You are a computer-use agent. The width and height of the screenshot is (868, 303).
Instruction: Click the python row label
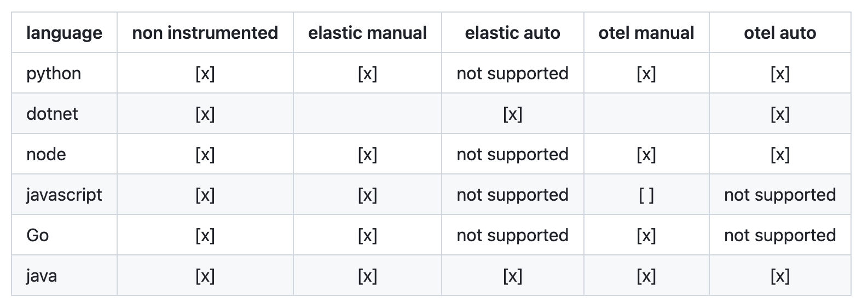coord(54,74)
